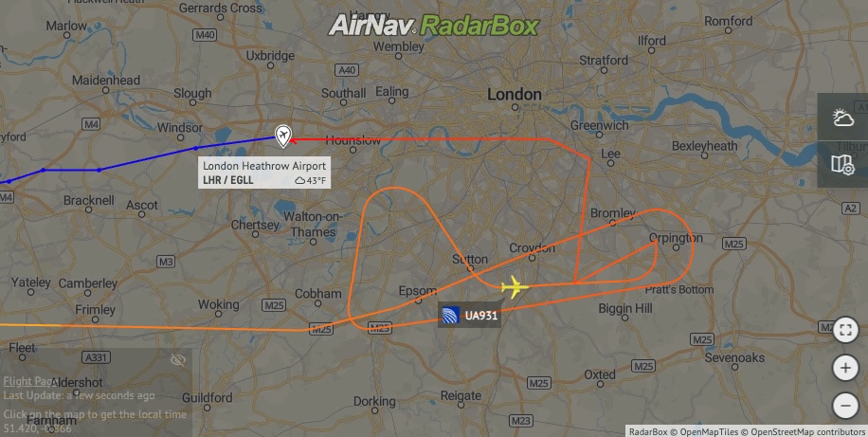Open the London Heathrow Airport info box
The height and width of the screenshot is (437, 868).
pyautogui.click(x=264, y=173)
